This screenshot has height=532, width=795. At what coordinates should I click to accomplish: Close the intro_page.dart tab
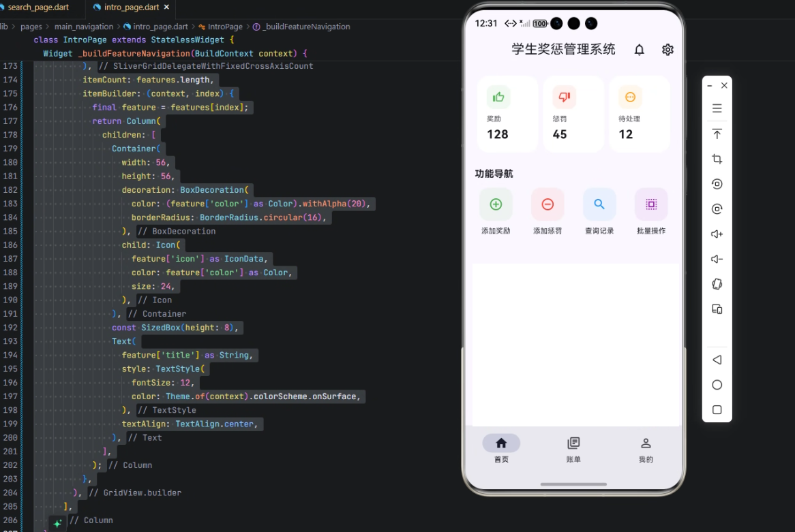166,7
